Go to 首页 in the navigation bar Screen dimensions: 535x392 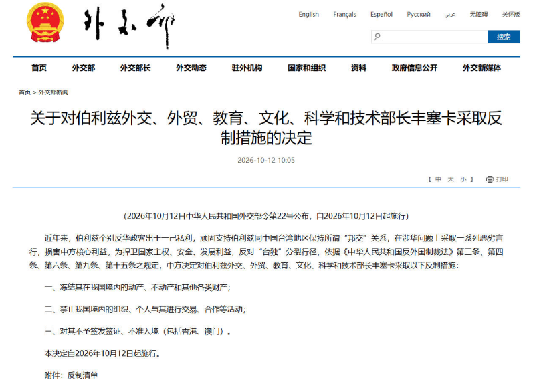[x=39, y=68]
